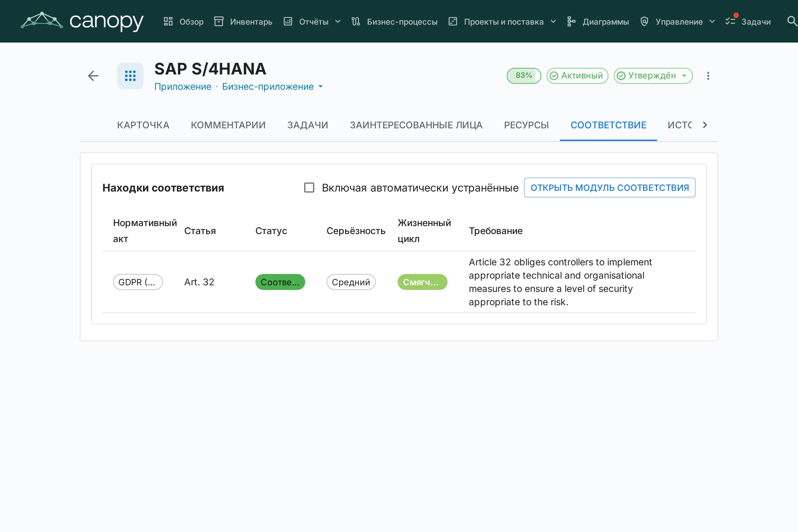Click the GDPR regulation chip
798x532 pixels.
tap(138, 282)
